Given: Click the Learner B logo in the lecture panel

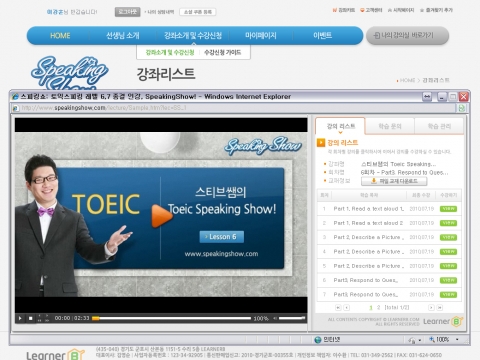Looking at the screenshot, I should tap(443, 321).
